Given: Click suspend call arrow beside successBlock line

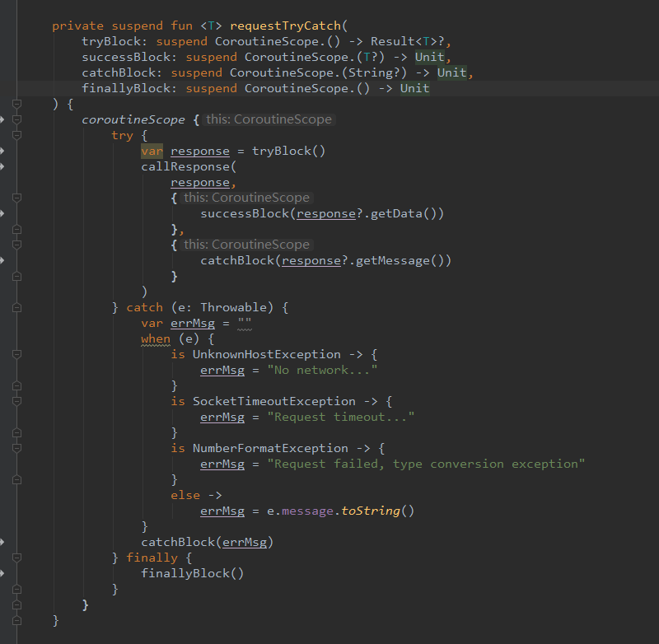Looking at the screenshot, I should 2,213.
